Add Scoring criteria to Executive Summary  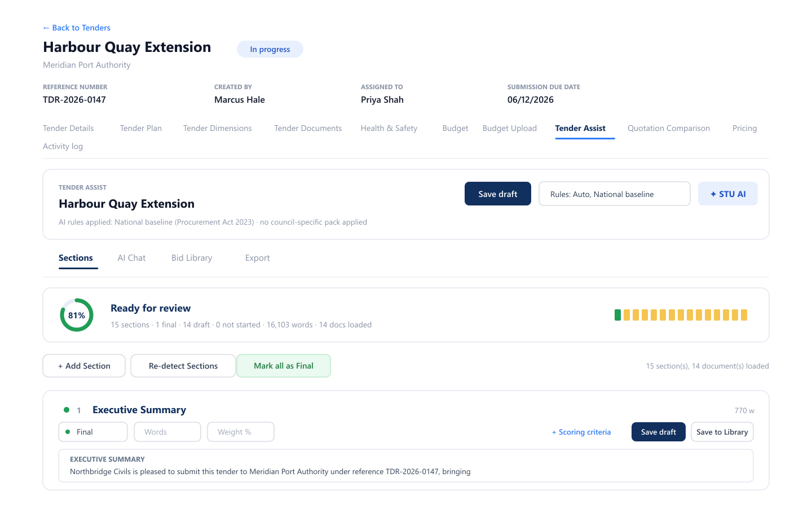point(581,432)
